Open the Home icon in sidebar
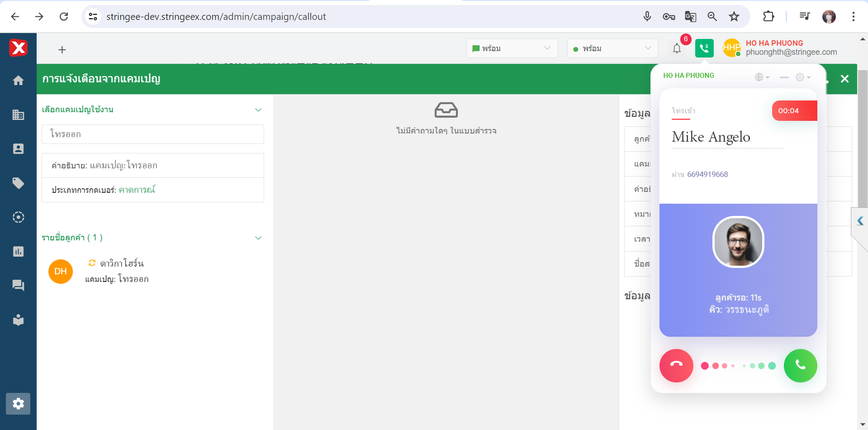 pyautogui.click(x=18, y=81)
